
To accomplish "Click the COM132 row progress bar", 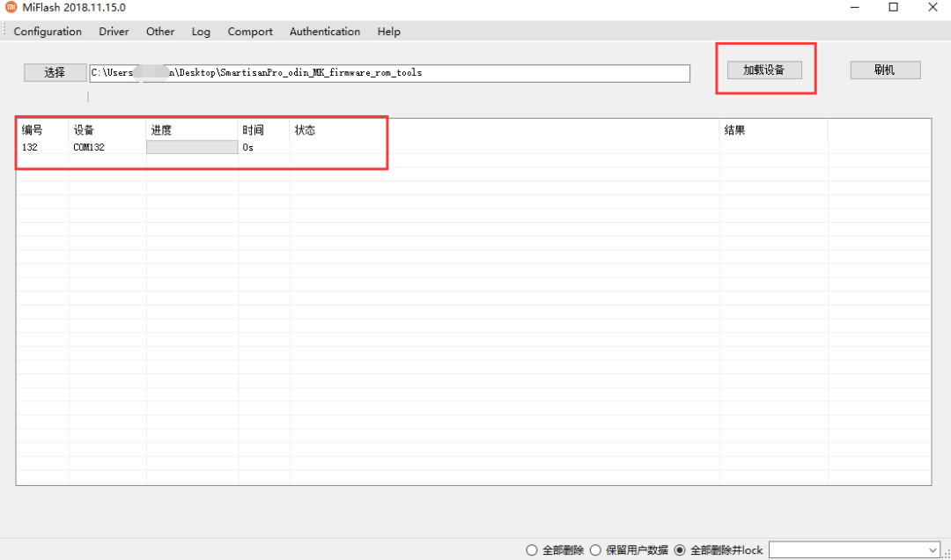I will (192, 147).
